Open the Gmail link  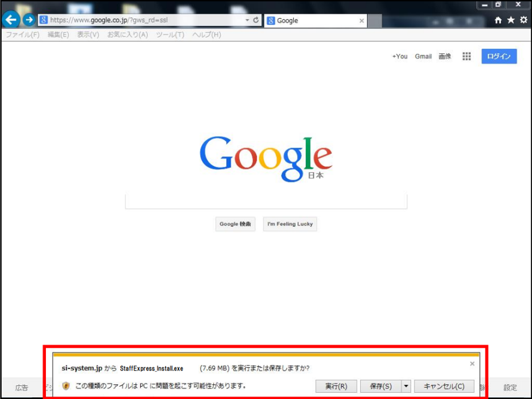[x=423, y=56]
